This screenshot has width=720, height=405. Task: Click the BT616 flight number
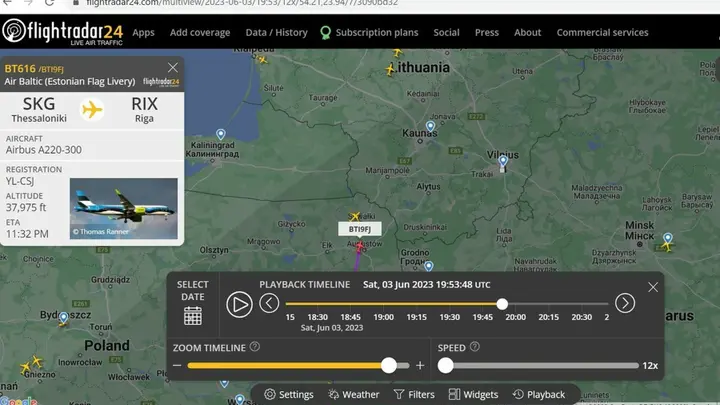(x=20, y=68)
